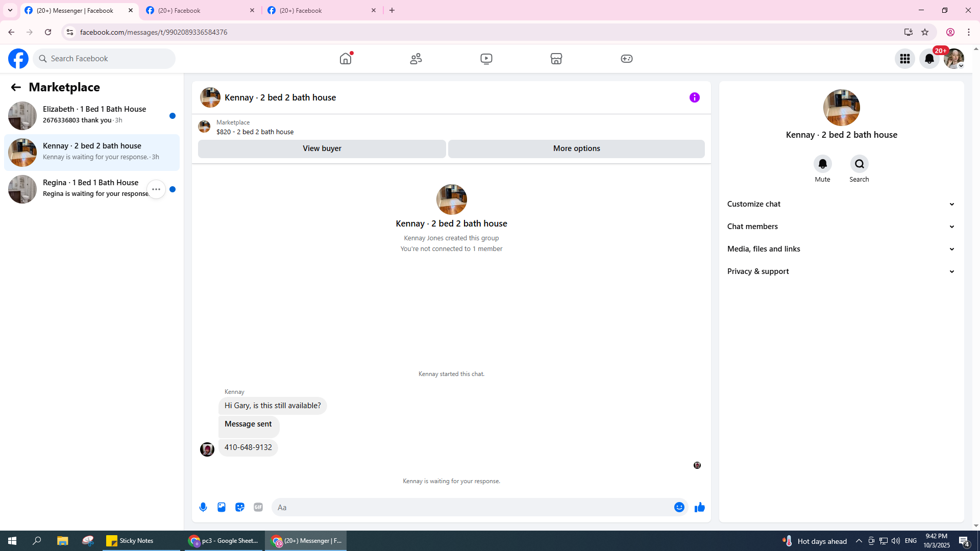The height and width of the screenshot is (551, 980).
Task: Open options menu for Regina conversation
Action: pos(156,189)
